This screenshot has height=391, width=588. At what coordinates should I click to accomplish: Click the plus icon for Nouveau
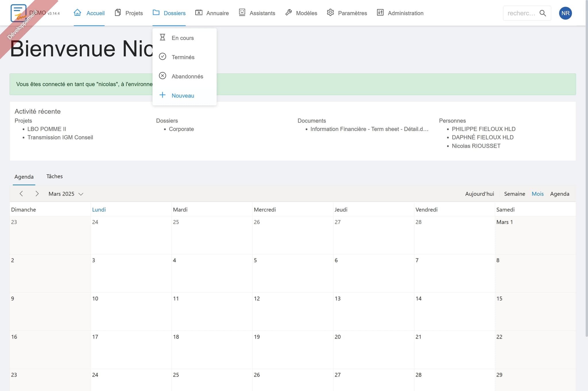[x=163, y=95]
